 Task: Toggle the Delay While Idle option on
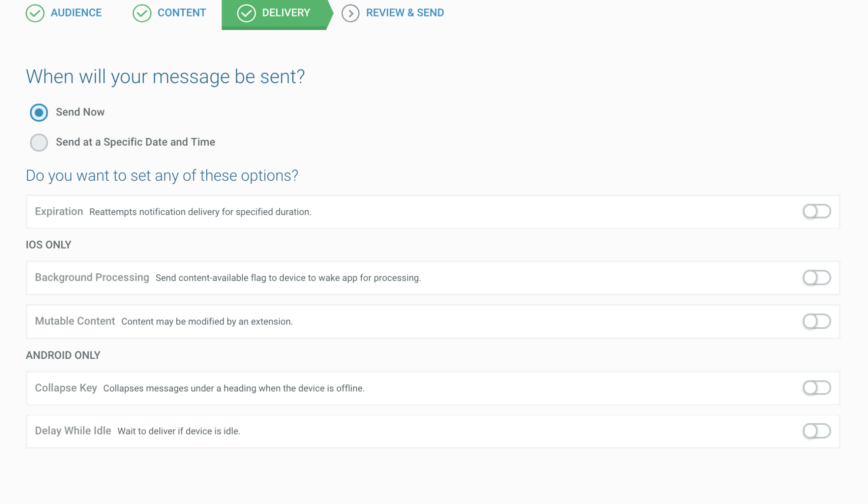point(816,431)
